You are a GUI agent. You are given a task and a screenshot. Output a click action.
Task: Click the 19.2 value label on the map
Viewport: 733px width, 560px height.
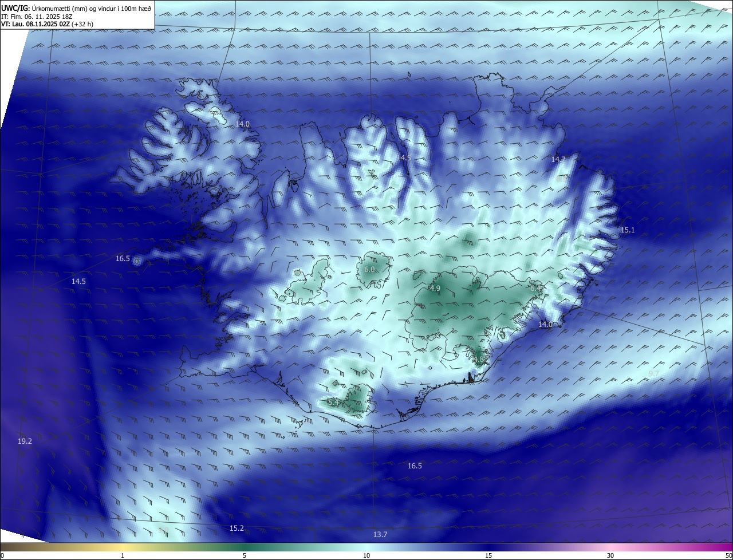pyautogui.click(x=25, y=441)
